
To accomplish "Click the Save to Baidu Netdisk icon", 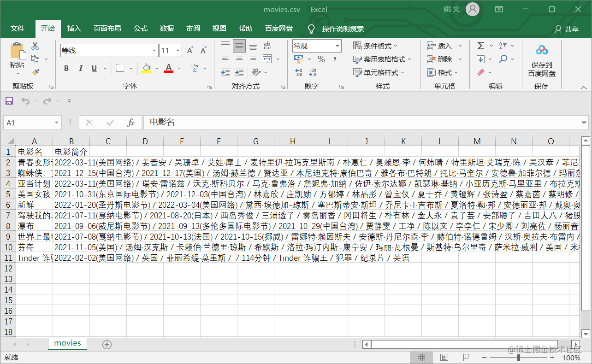I will point(541,51).
